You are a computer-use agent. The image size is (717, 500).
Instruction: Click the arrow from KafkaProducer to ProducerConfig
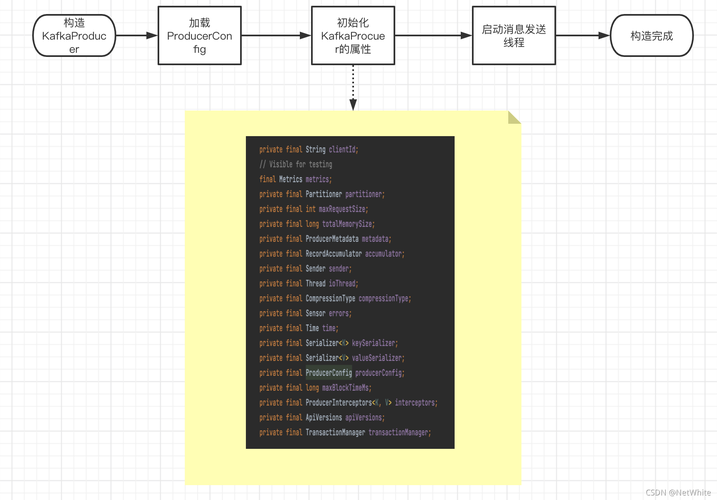pos(137,36)
